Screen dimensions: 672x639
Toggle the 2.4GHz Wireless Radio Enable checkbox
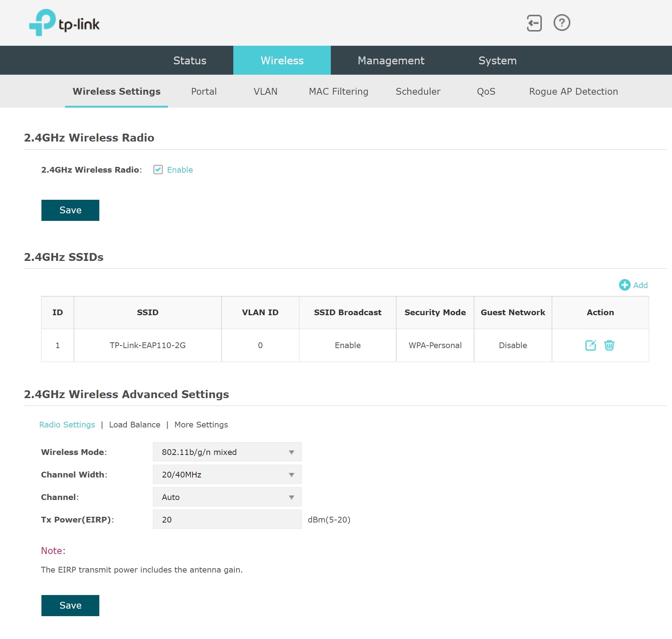coord(158,170)
